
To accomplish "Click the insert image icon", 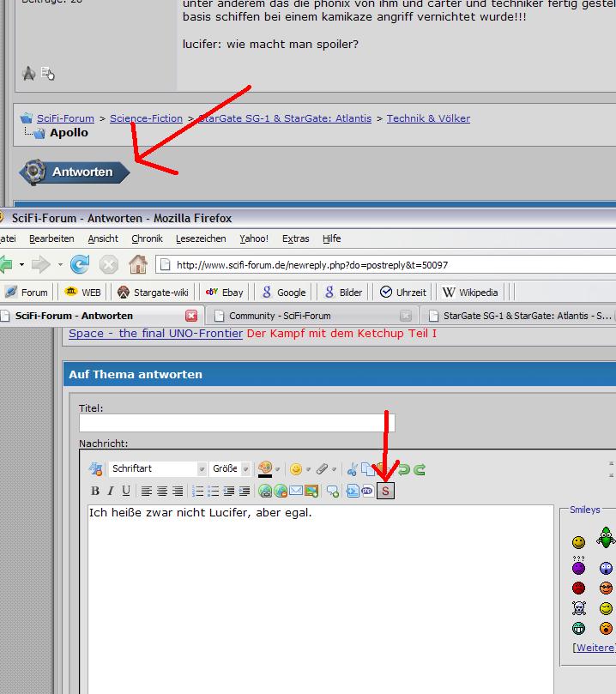I will coord(311,492).
